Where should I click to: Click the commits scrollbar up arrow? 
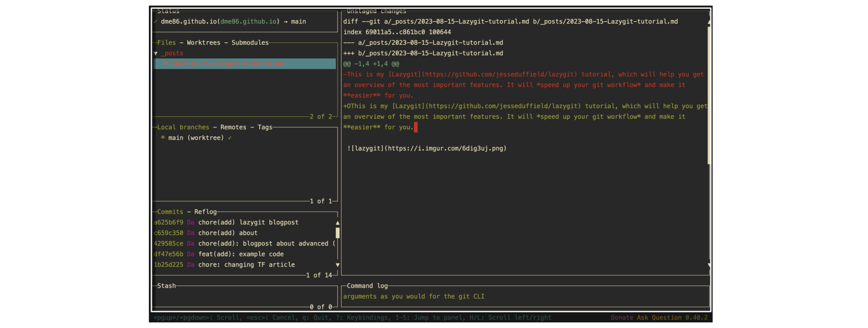[337, 223]
